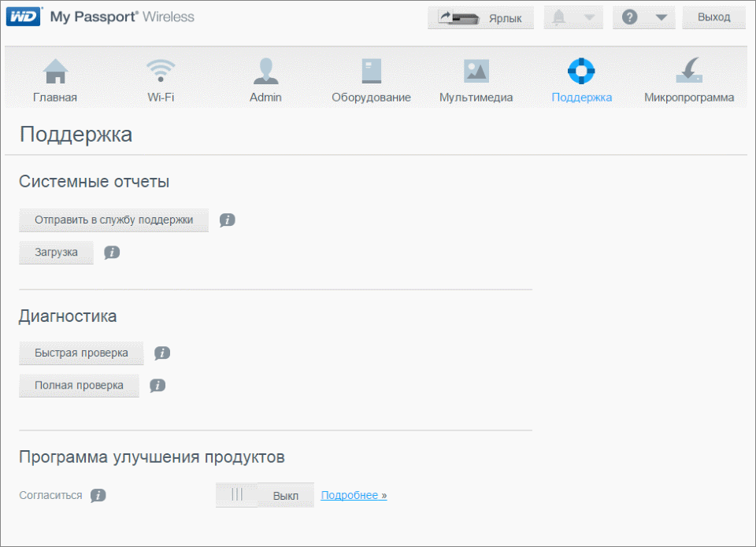Screen dimensions: 756x547
Task: Expand the notifications bell dropdown
Action: coord(573,17)
